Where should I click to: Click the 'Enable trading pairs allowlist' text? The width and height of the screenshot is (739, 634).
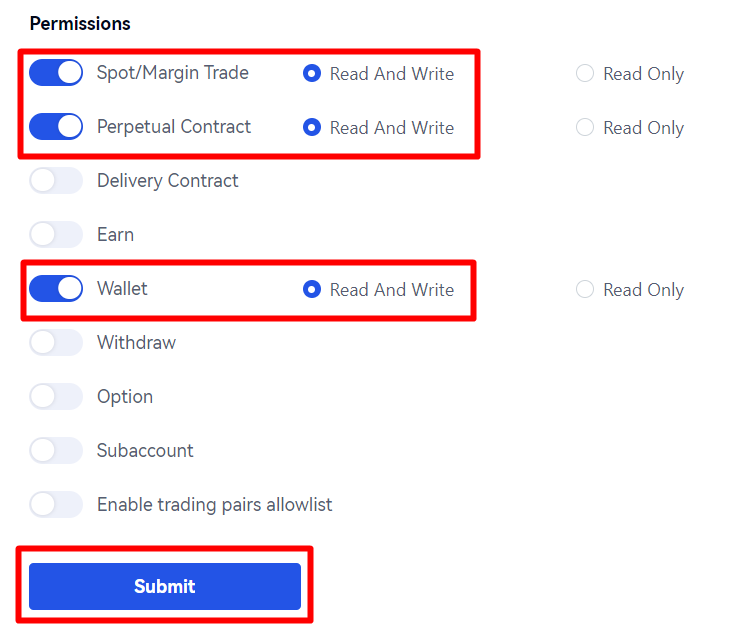(214, 505)
